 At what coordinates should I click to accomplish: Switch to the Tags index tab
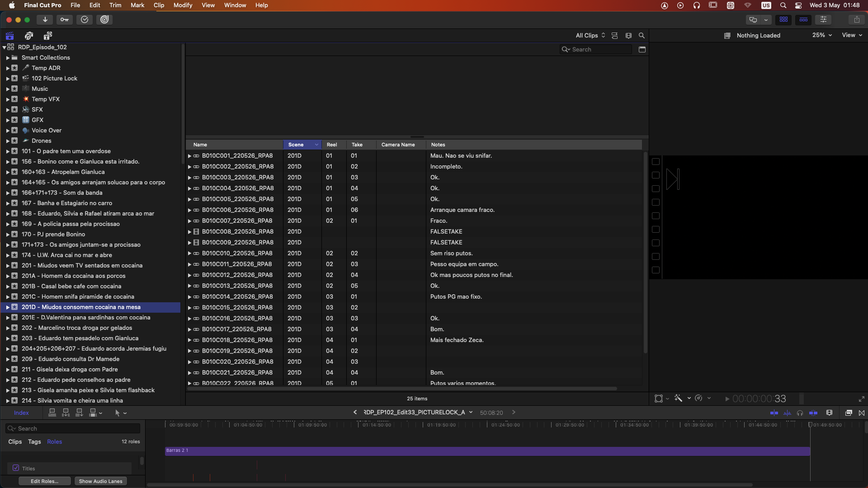coord(34,441)
